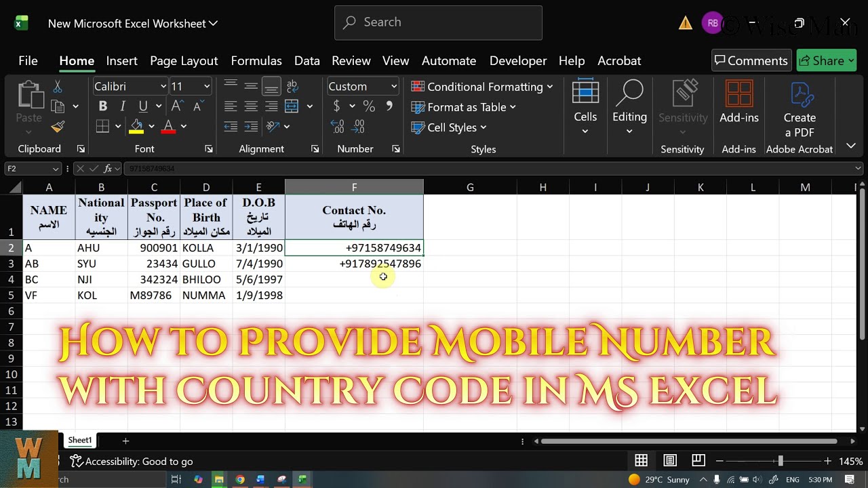Apply yellow Fill Color
868x488 pixels.
pyautogui.click(x=137, y=126)
